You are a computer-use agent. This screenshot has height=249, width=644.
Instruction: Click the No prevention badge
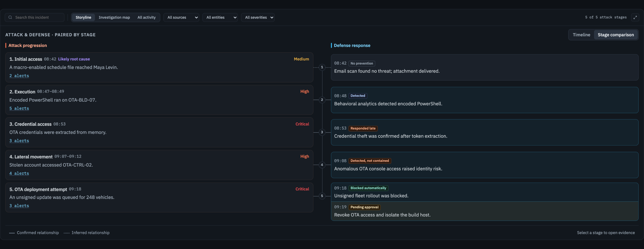point(362,63)
